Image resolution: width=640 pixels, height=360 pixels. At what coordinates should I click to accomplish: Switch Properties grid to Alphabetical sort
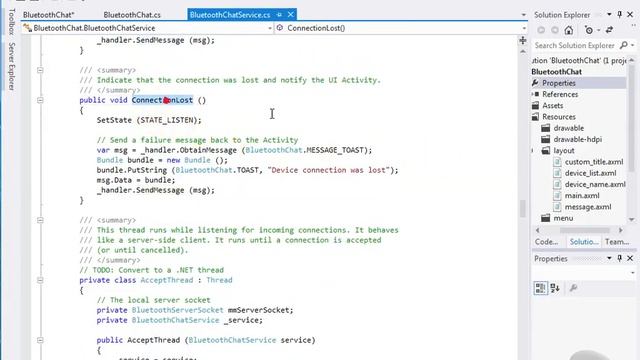point(555,288)
